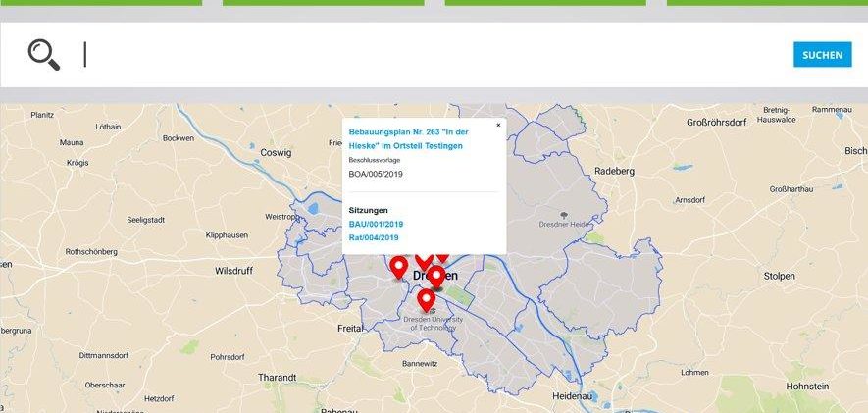Click rightmost partly hidden marker beneath popup
Viewport: 868px width, 413px height.
tap(442, 257)
